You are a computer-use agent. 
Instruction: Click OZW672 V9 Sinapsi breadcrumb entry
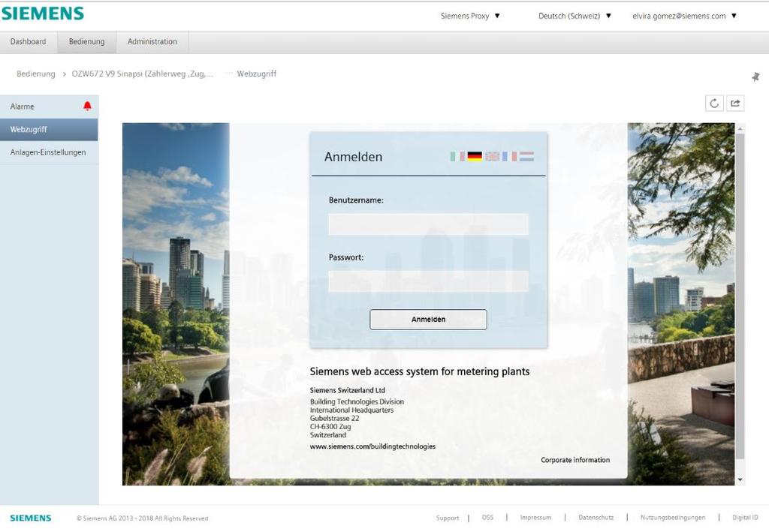click(142, 74)
